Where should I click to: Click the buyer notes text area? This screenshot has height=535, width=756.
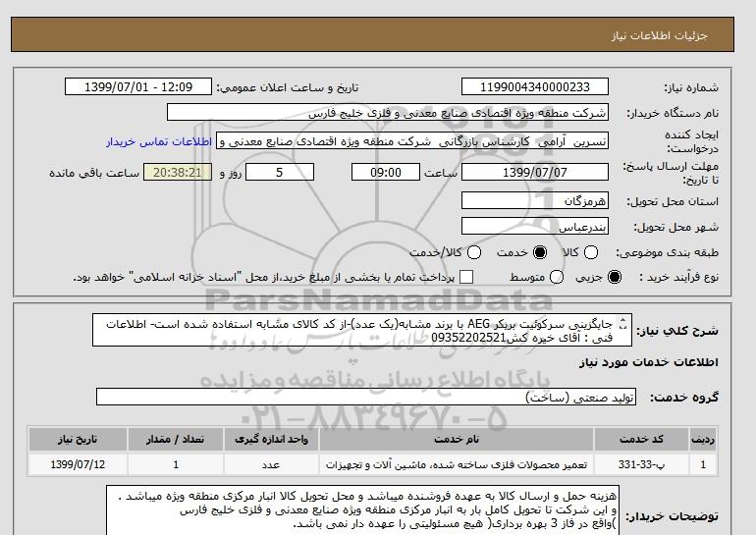pyautogui.click(x=362, y=509)
